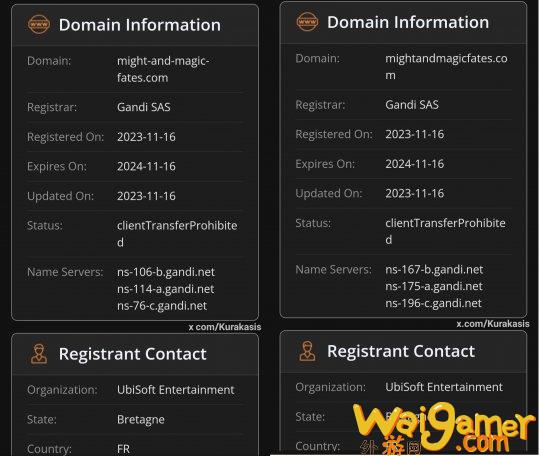Viewport: 540px width, 456px height.
Task: Click the person icon in right Registrant Contact panel
Action: coord(307,351)
